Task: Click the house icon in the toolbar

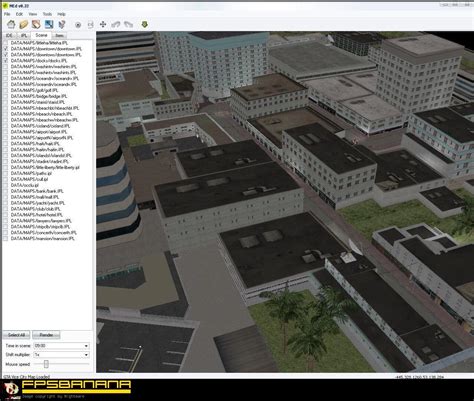Action: 11,24
